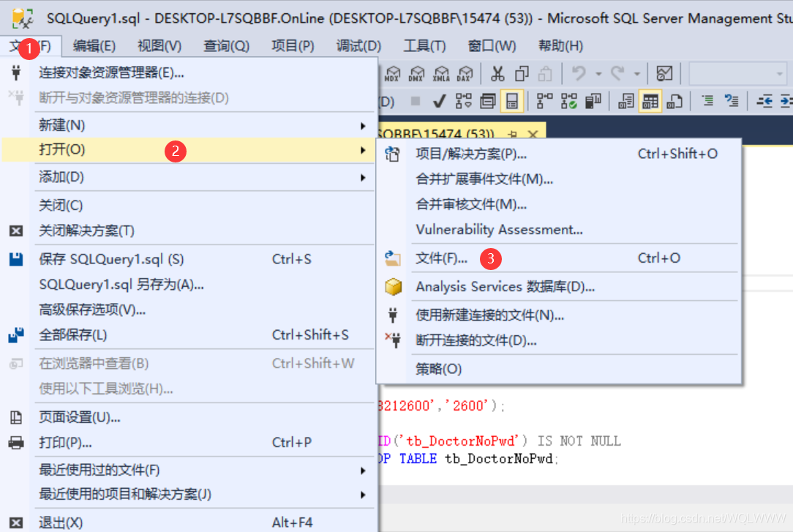Open the 视图(V) menu
The height and width of the screenshot is (532, 793).
click(x=159, y=46)
